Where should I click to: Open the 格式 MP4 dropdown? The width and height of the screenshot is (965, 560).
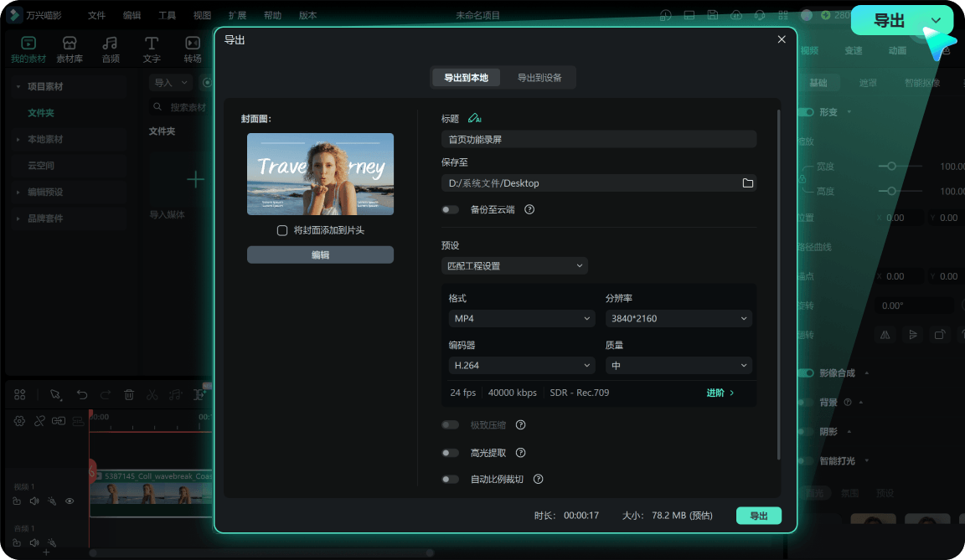coord(521,318)
